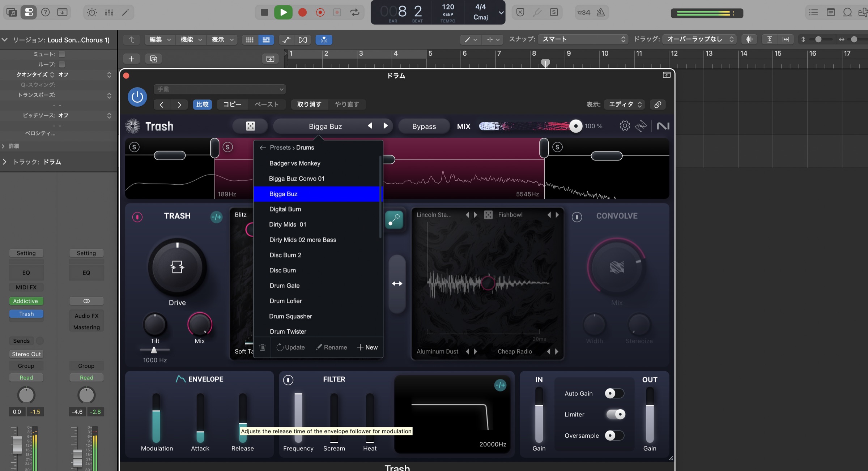The width and height of the screenshot is (868, 471).
Task: Open the Editors pencil icon
Action: tap(125, 12)
